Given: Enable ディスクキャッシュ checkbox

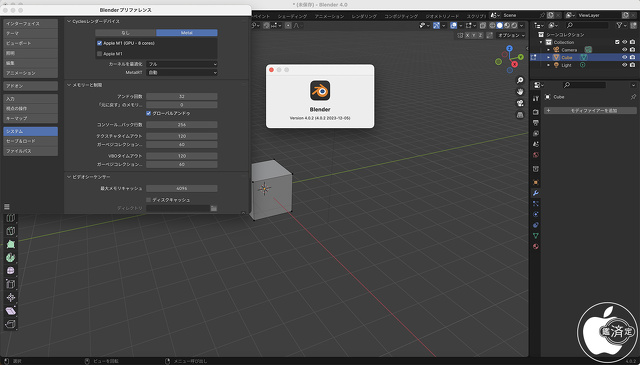Looking at the screenshot, I should click(149, 200).
